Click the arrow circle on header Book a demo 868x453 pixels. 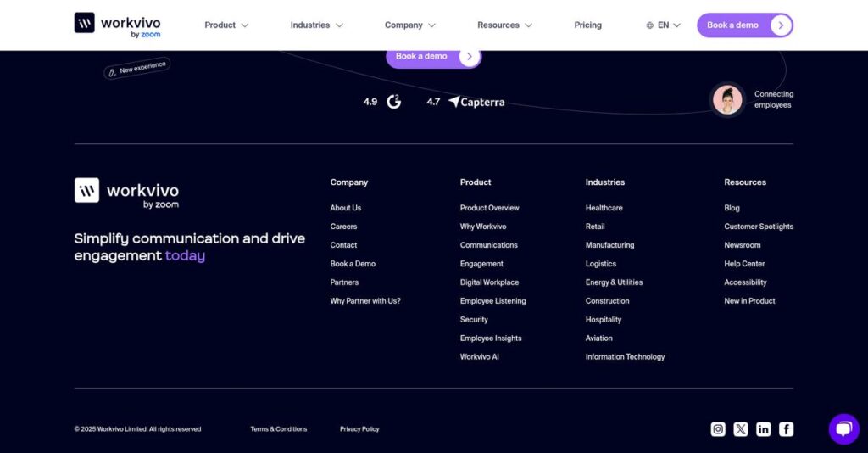point(781,25)
